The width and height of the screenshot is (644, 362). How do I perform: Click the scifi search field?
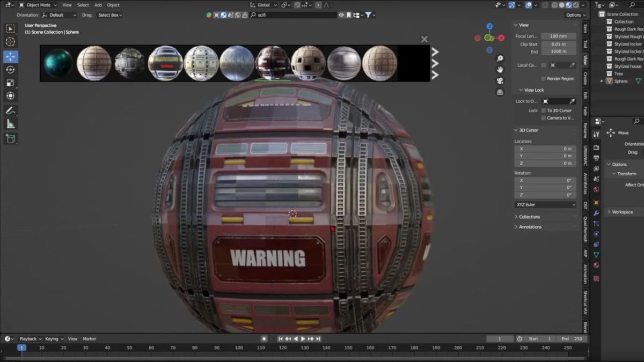(x=292, y=15)
